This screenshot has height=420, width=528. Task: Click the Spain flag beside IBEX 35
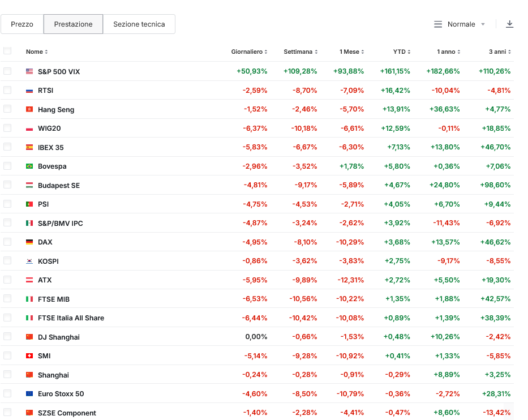(29, 148)
